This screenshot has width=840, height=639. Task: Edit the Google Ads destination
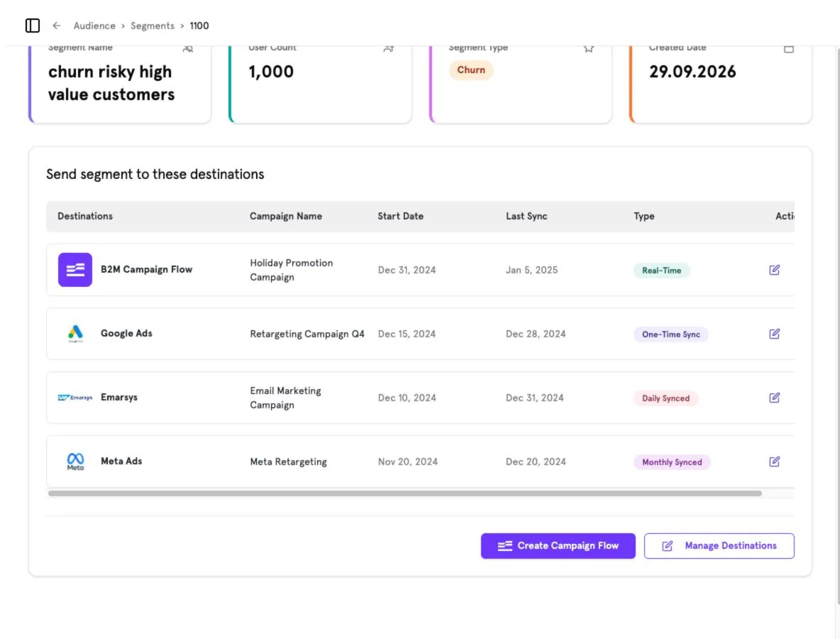point(775,334)
